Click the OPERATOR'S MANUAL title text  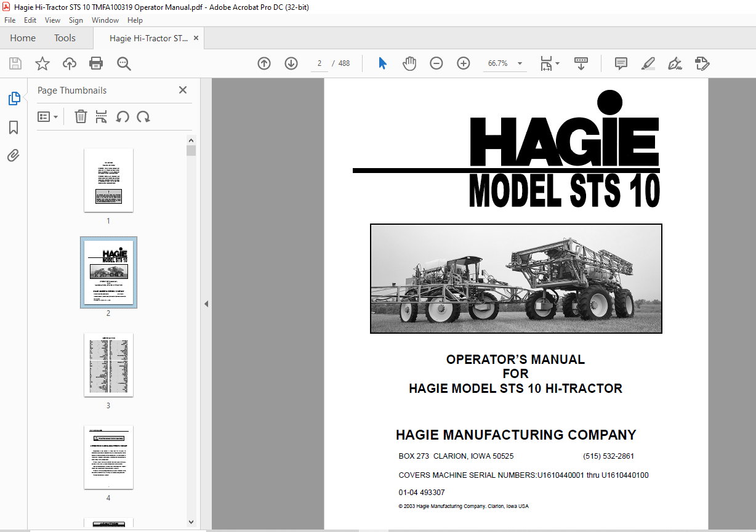coord(515,359)
